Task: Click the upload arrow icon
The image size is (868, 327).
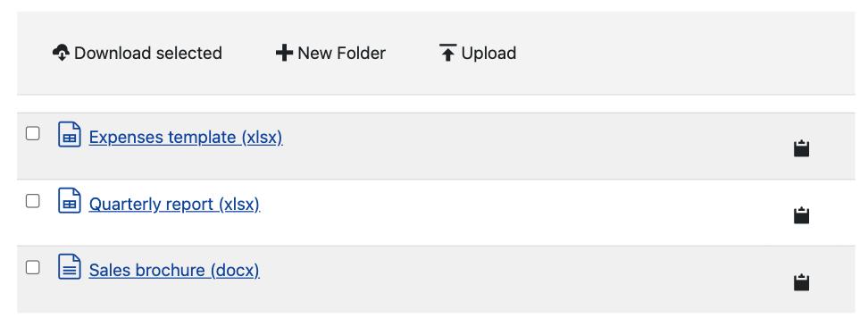Action: 447,53
